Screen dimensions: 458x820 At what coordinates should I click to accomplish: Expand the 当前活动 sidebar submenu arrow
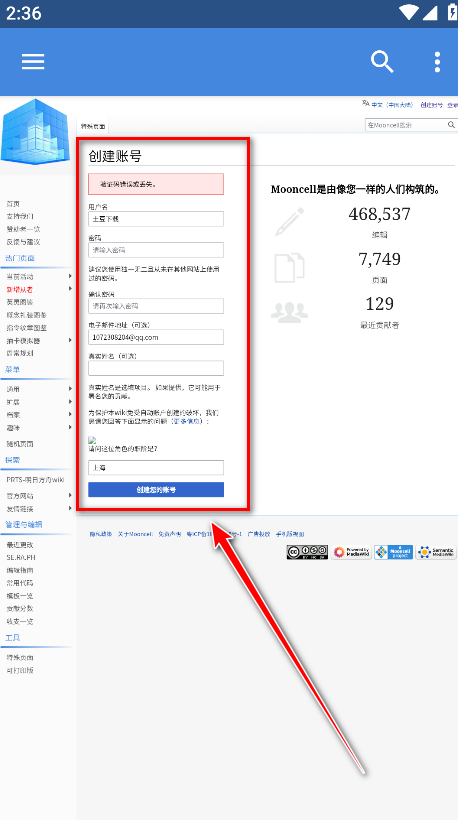coord(70,276)
